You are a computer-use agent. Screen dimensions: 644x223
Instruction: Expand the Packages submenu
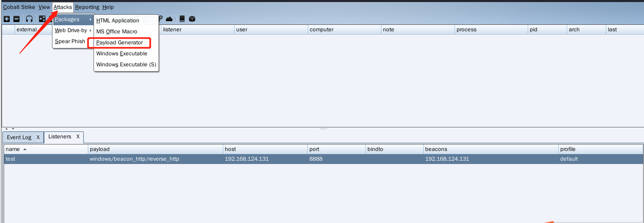point(73,19)
